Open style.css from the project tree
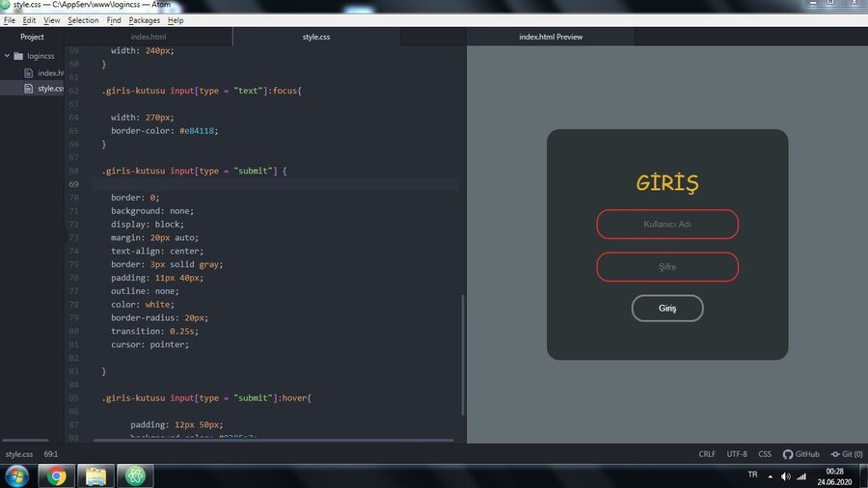Image resolution: width=868 pixels, height=488 pixels. 50,89
